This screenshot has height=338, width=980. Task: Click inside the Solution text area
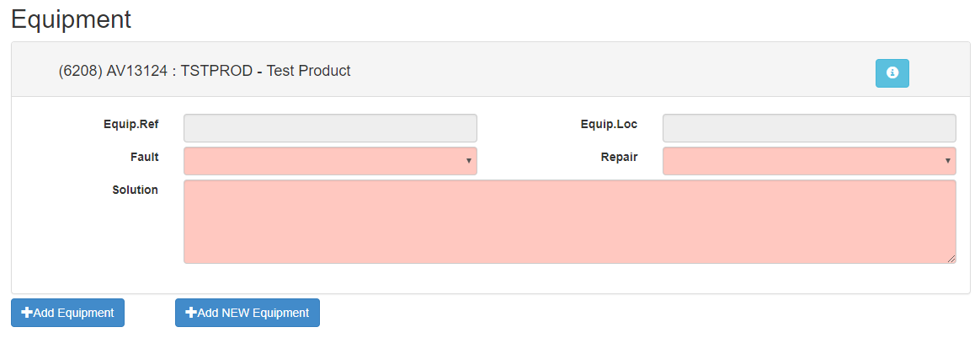tap(569, 222)
